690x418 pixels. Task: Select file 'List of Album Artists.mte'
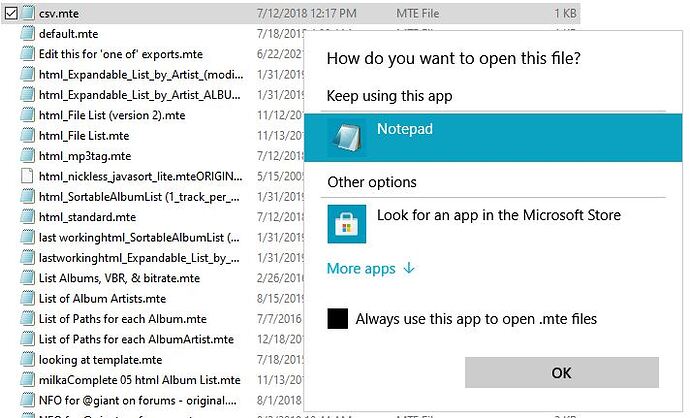pos(103,299)
